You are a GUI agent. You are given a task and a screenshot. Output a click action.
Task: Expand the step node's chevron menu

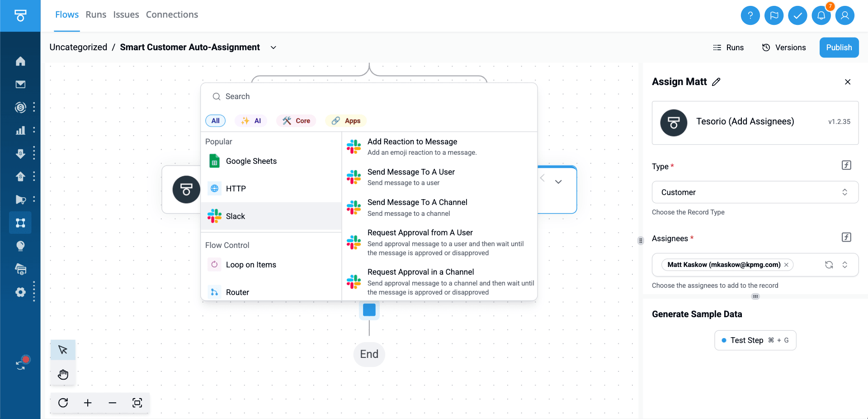pyautogui.click(x=558, y=182)
